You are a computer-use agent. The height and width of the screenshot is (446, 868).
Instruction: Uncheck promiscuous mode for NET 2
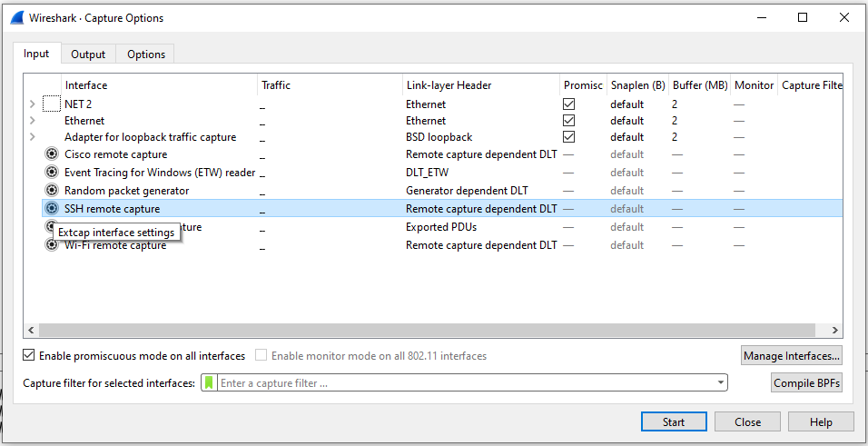point(569,104)
